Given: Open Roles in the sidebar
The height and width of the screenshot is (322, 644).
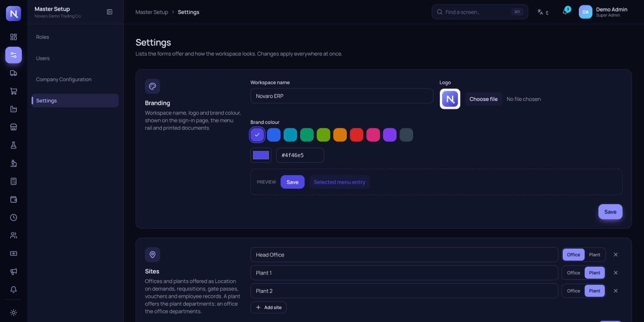Looking at the screenshot, I should pyautogui.click(x=75, y=37).
